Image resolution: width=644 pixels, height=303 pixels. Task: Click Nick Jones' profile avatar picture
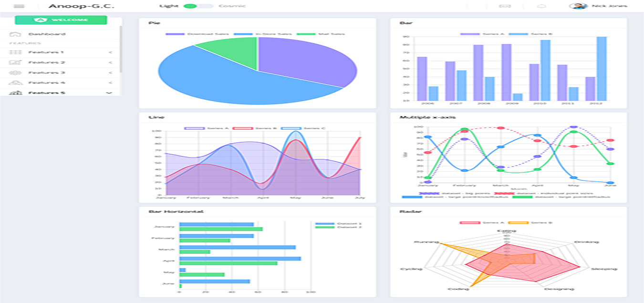578,6
